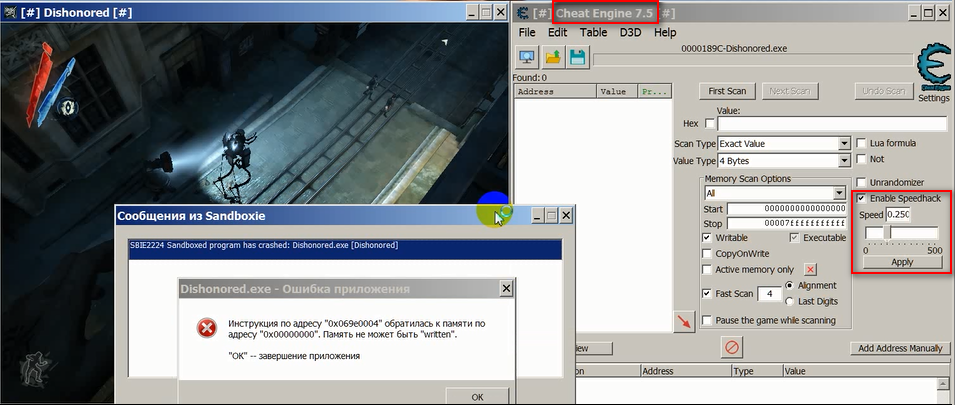Click the red error icon in dialog
The width and height of the screenshot is (955, 405).
tap(206, 328)
